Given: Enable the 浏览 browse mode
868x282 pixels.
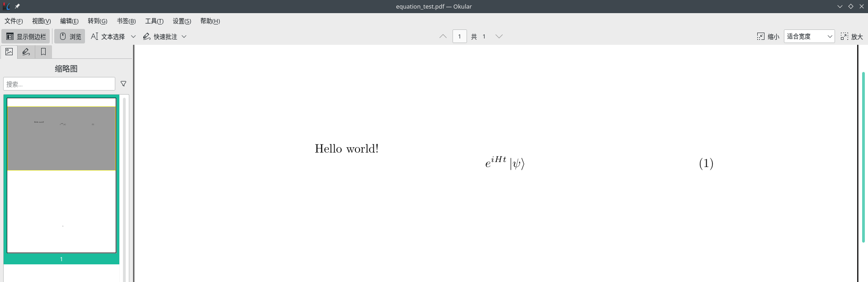Looking at the screenshot, I should (70, 37).
